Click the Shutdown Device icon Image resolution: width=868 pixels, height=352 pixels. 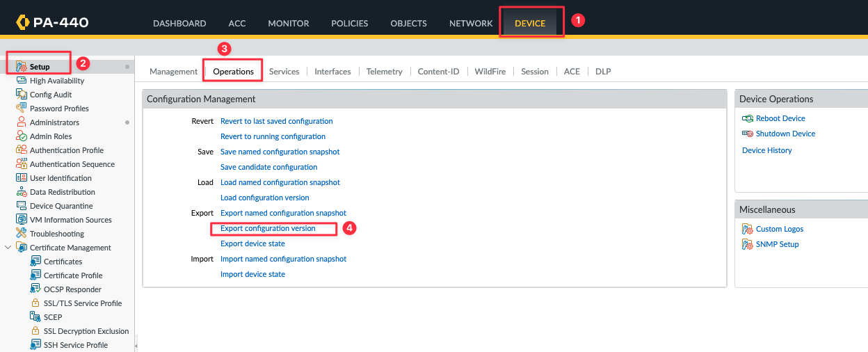748,134
